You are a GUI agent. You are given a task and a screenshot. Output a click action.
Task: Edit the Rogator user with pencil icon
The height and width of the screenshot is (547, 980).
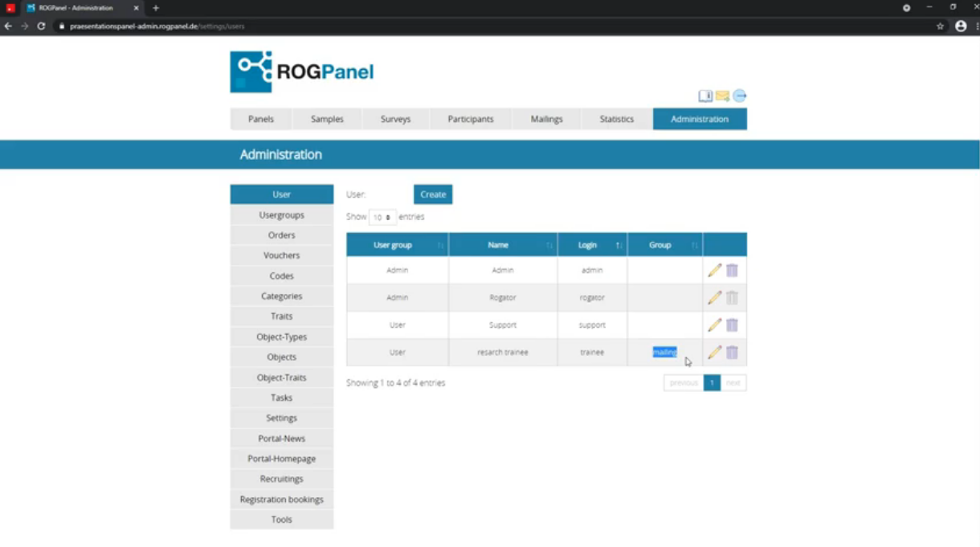click(714, 298)
